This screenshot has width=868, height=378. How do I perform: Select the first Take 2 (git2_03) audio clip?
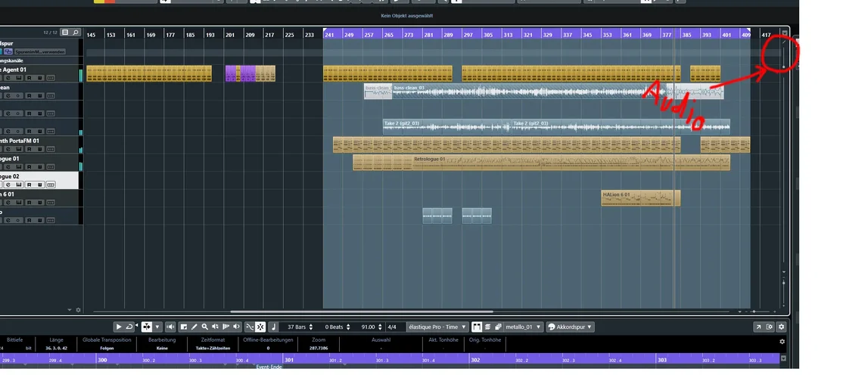click(447, 126)
